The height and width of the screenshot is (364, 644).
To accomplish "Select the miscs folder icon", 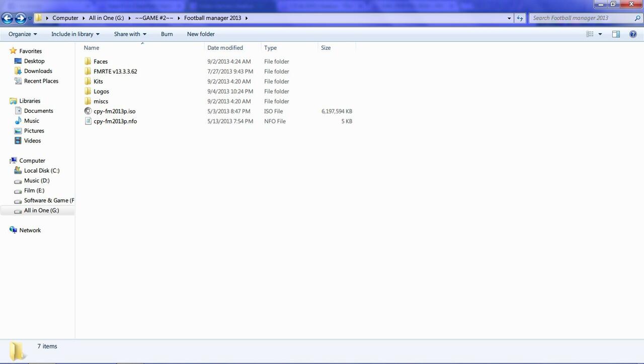I will pyautogui.click(x=88, y=101).
